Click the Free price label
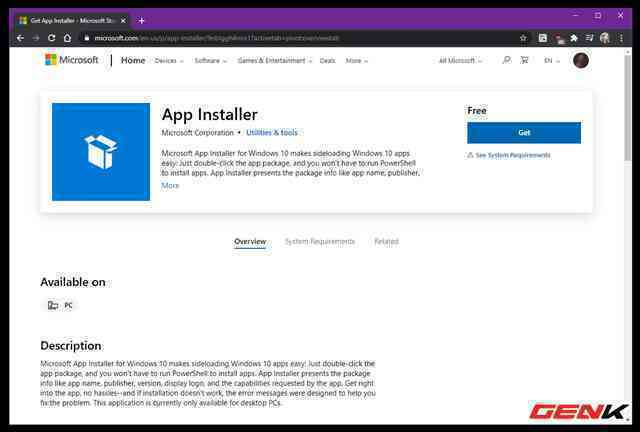The height and width of the screenshot is (432, 640). coord(477,111)
